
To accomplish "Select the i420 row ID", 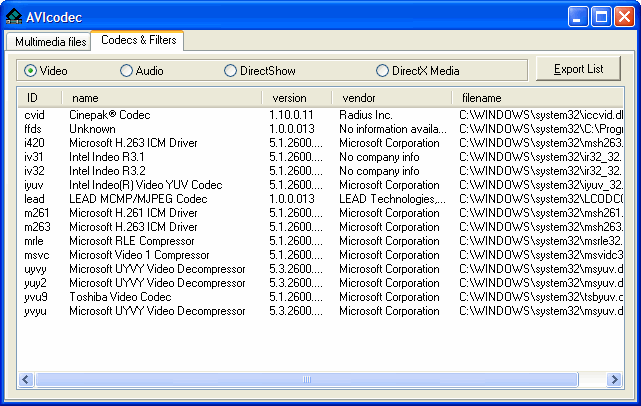I will click(34, 143).
